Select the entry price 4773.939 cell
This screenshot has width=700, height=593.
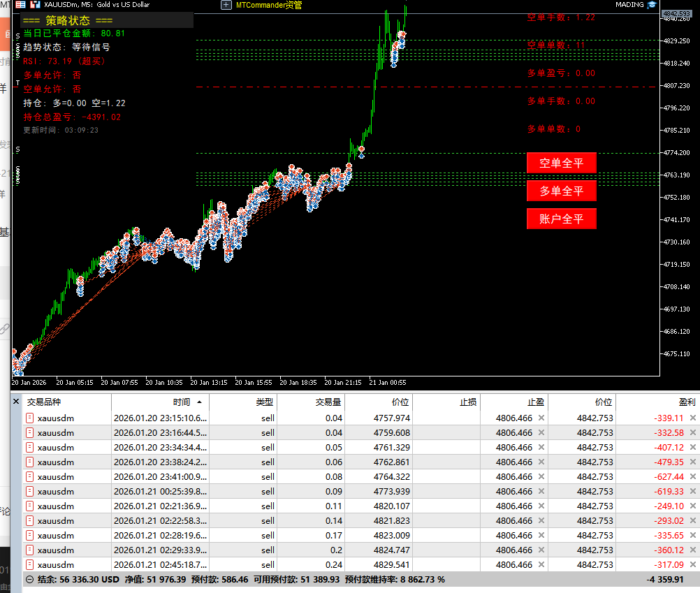379,491
